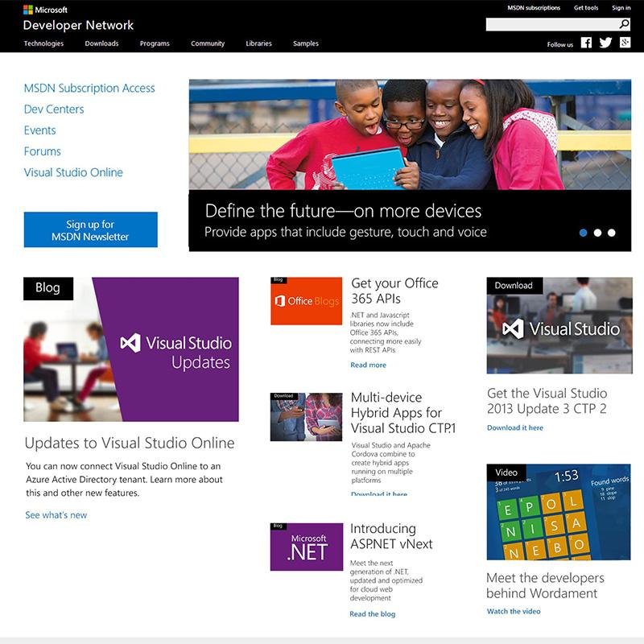This screenshot has width=644, height=644.
Task: Select the first carousel dot
Action: 583,233
